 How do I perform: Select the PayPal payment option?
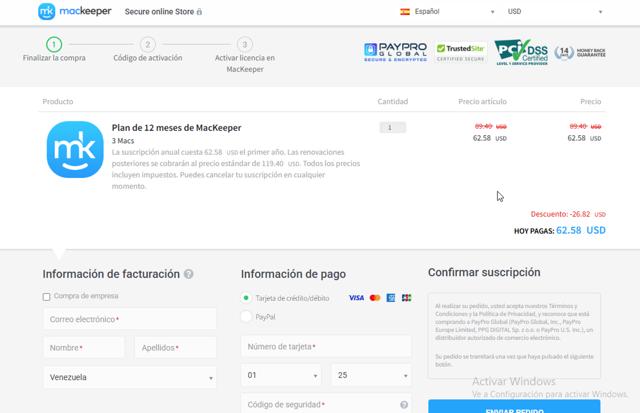[246, 316]
